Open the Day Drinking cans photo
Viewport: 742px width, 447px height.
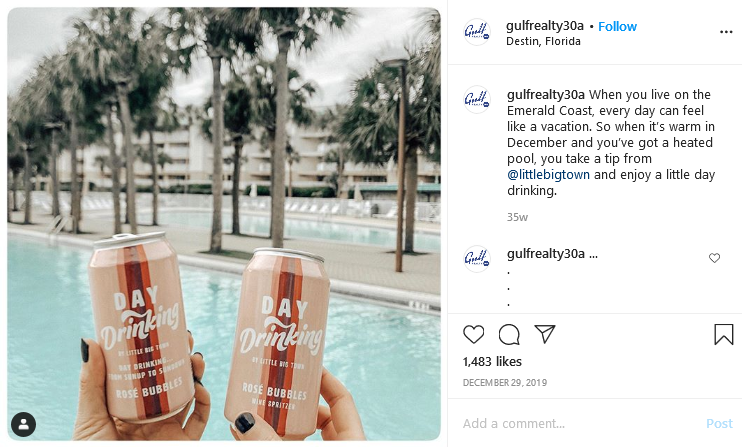(224, 224)
